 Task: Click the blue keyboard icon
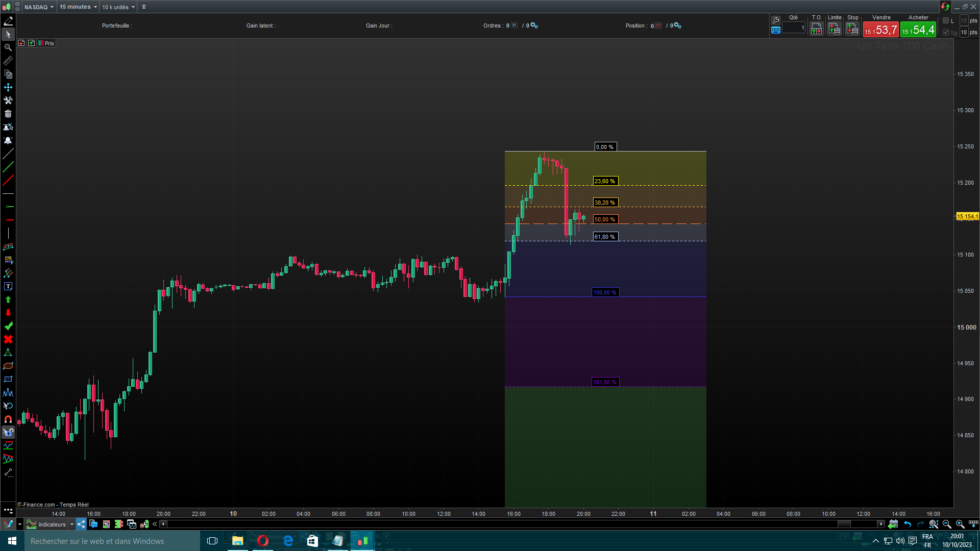click(x=775, y=30)
